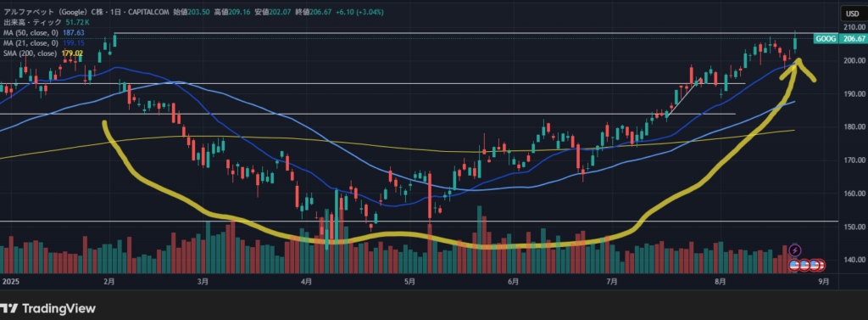Click the 5月 label on time axis
Image resolution: width=868 pixels, height=320 pixels.
tap(409, 282)
